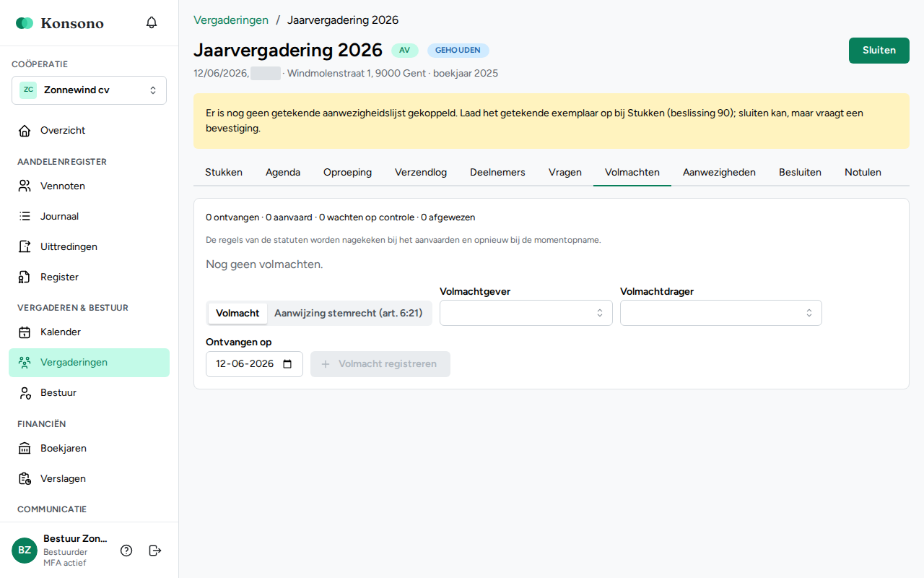Click the log out icon
This screenshot has height=578, width=924.
[155, 551]
